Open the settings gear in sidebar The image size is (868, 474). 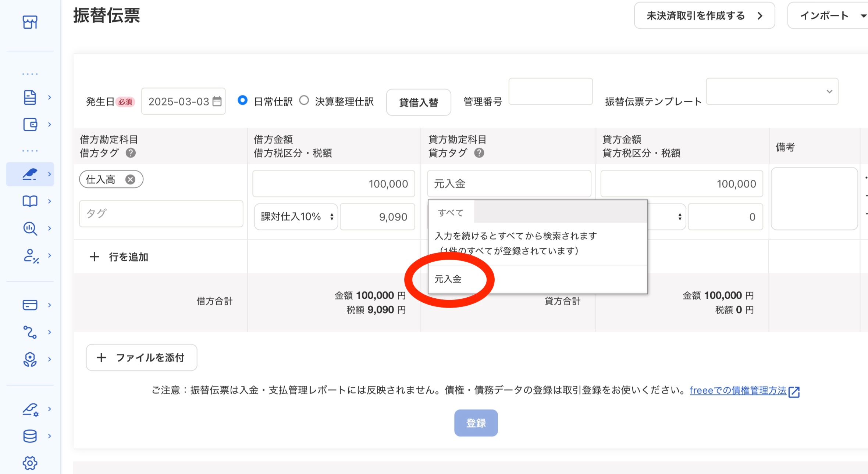(30, 463)
